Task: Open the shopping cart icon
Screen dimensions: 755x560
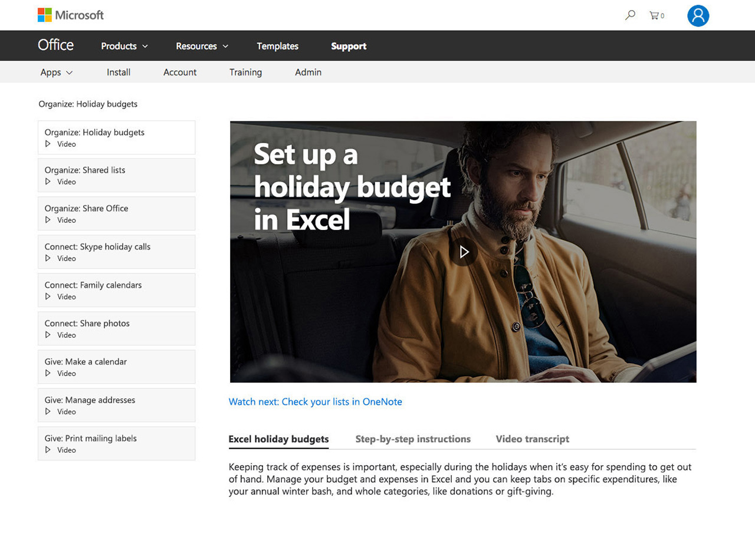Action: tap(654, 15)
